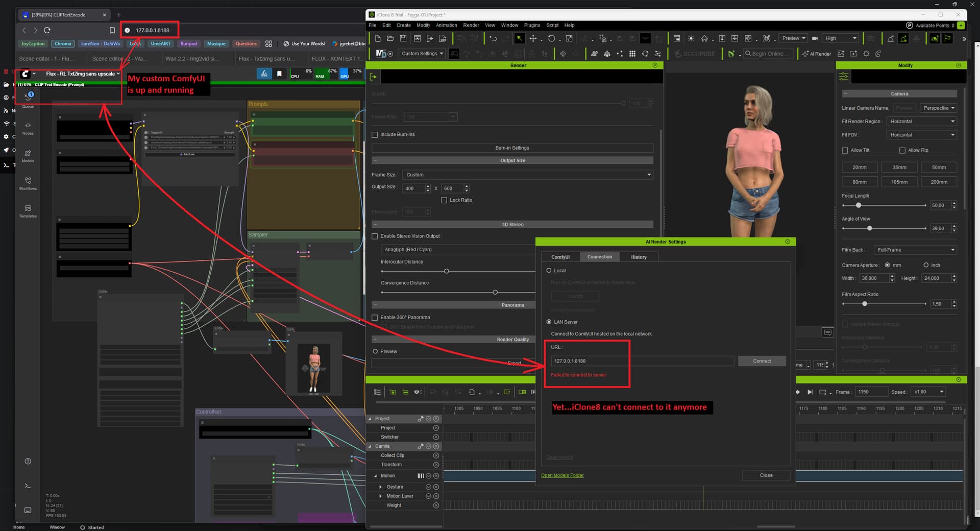The image size is (980, 531).
Task: Click the Save project floppy icon
Action: pyautogui.click(x=403, y=38)
